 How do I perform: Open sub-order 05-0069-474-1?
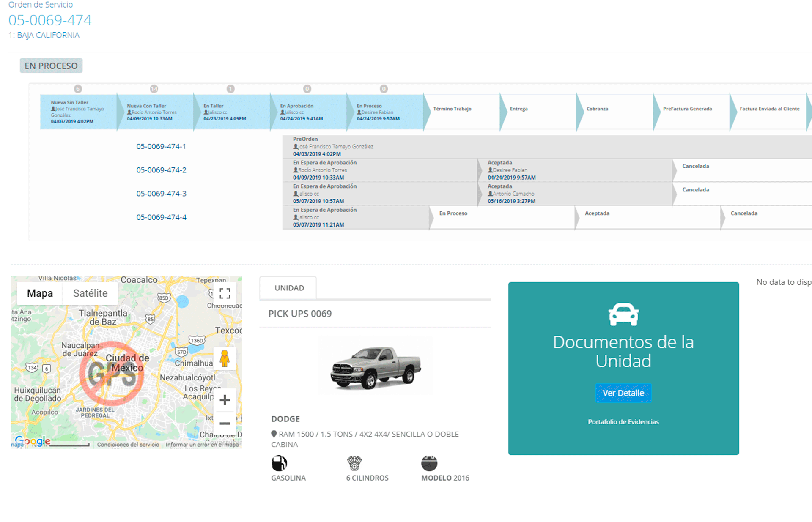(x=161, y=147)
